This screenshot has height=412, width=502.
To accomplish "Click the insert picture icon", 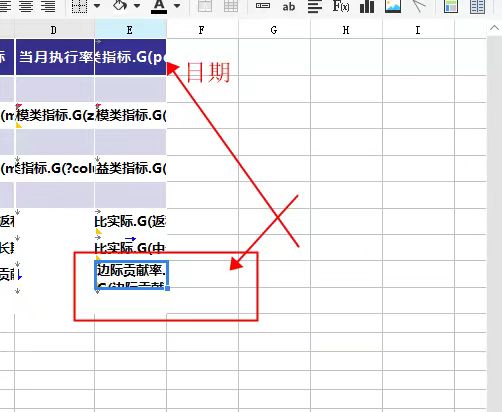I will pyautogui.click(x=393, y=6).
